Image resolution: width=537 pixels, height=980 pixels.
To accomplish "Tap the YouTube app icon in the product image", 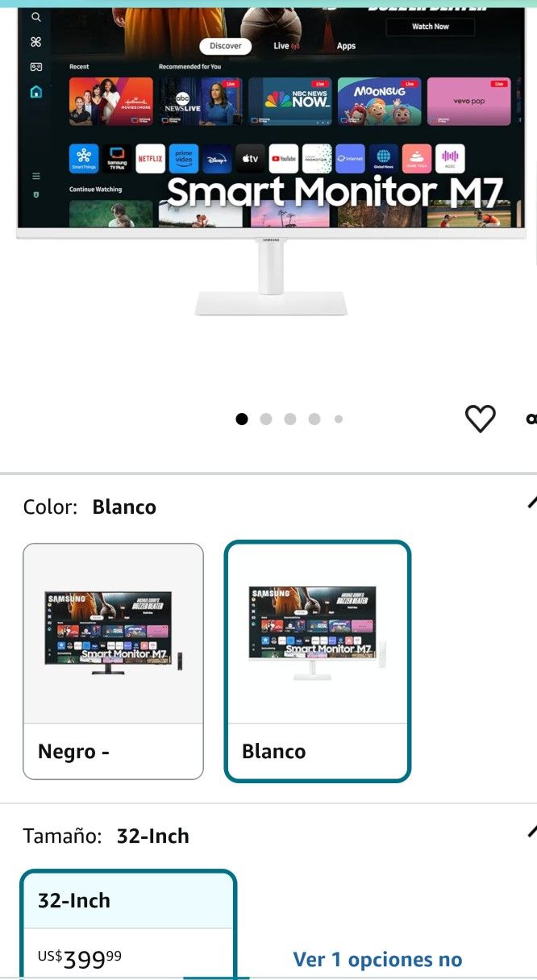I will click(x=283, y=159).
